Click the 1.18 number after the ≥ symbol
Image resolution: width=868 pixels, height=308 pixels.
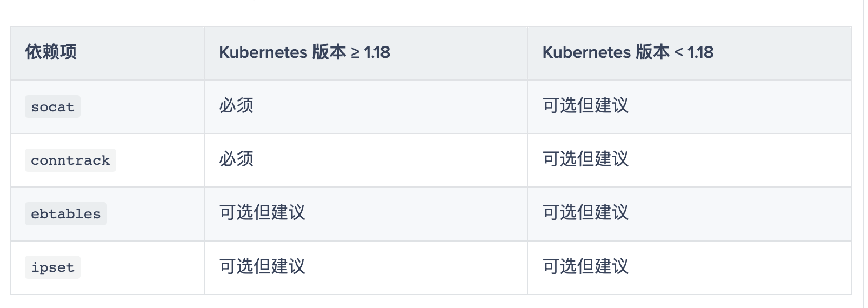[x=377, y=52]
